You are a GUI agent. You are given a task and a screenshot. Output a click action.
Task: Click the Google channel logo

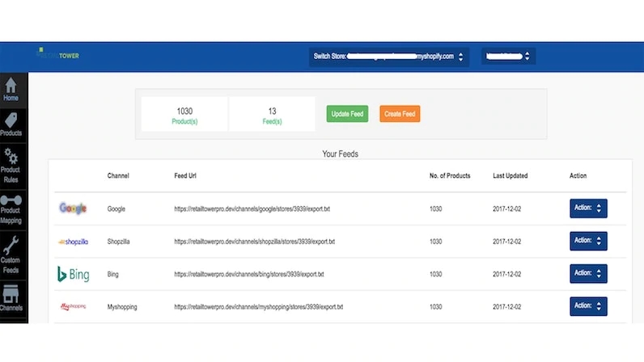[72, 208]
